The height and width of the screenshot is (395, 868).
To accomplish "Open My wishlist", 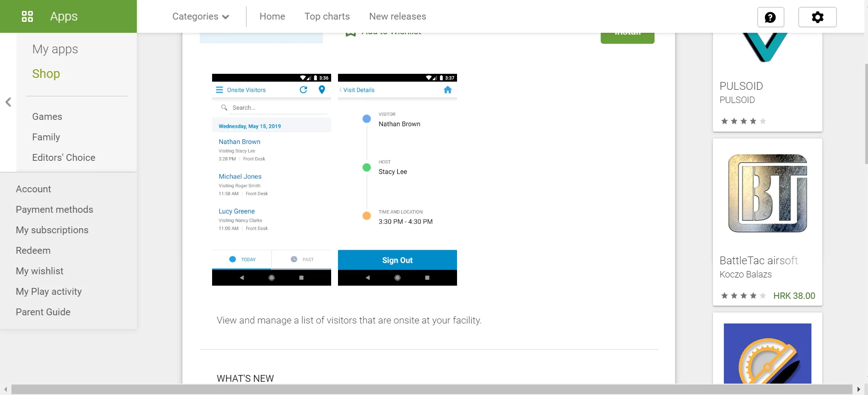I will 40,271.
